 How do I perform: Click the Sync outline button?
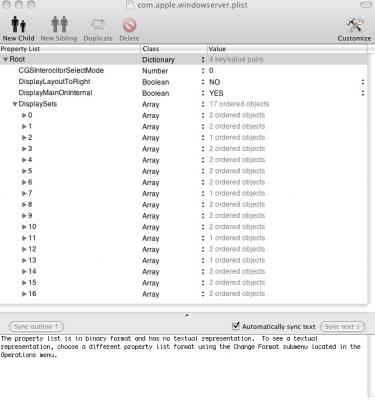(x=36, y=327)
